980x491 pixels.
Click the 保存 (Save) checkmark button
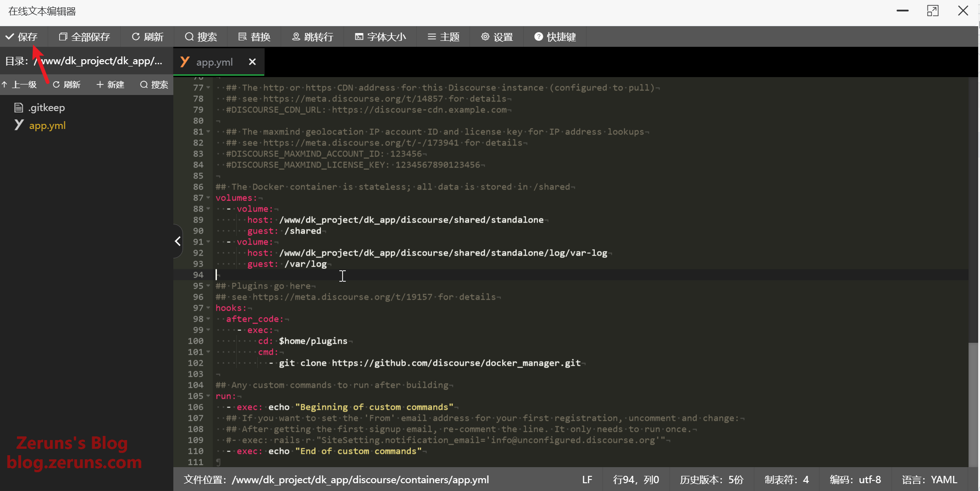(x=22, y=37)
